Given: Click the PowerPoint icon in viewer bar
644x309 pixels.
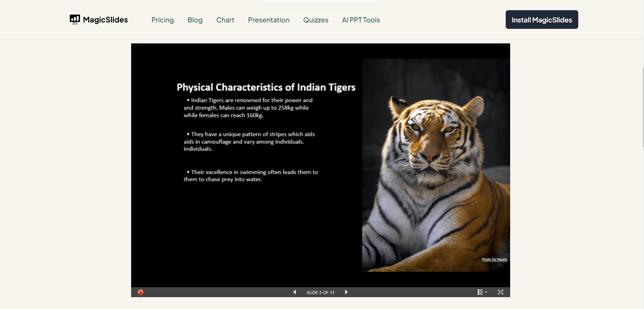Looking at the screenshot, I should pos(140,292).
